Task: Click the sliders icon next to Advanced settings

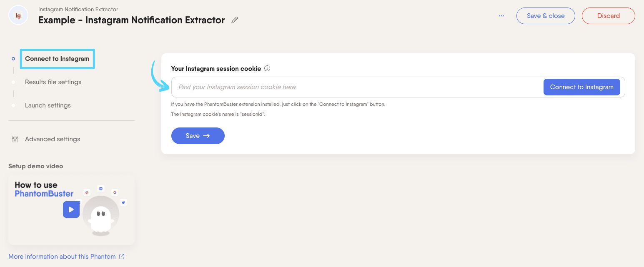Action: (x=15, y=139)
